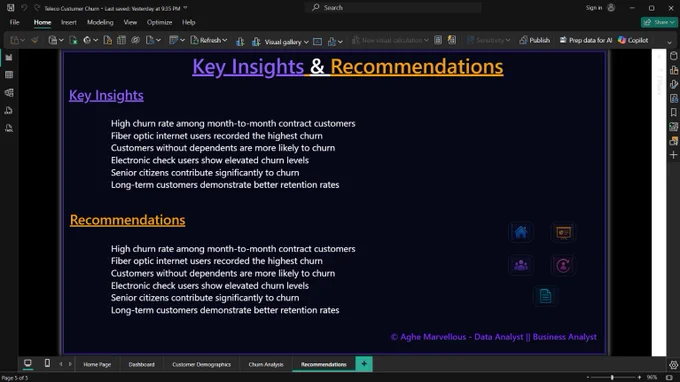
Task: Click the next page tabs arrow
Action: coord(70,364)
